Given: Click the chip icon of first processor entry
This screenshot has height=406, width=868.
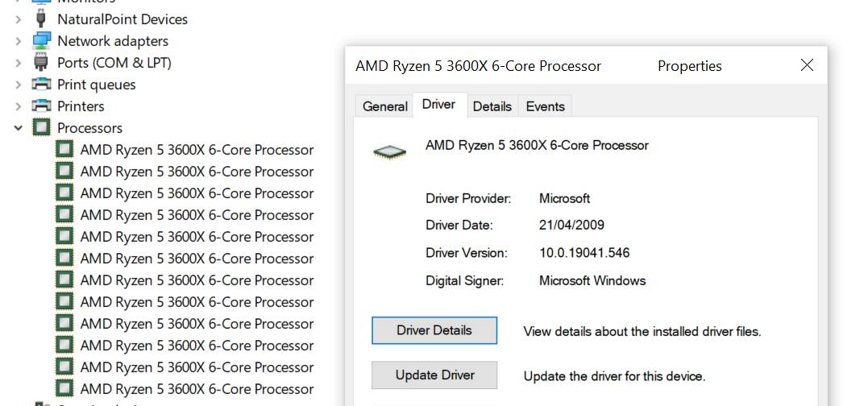Looking at the screenshot, I should pos(64,149).
